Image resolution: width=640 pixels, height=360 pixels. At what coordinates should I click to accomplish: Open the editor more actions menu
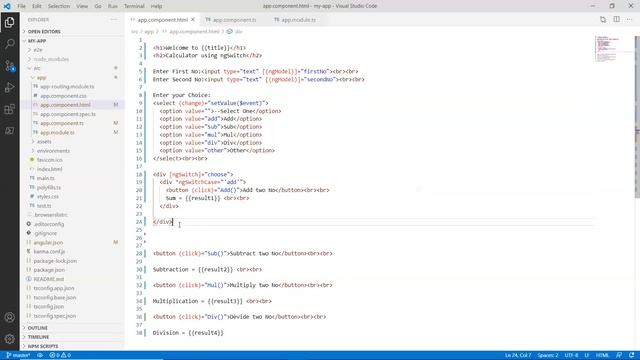pos(629,20)
